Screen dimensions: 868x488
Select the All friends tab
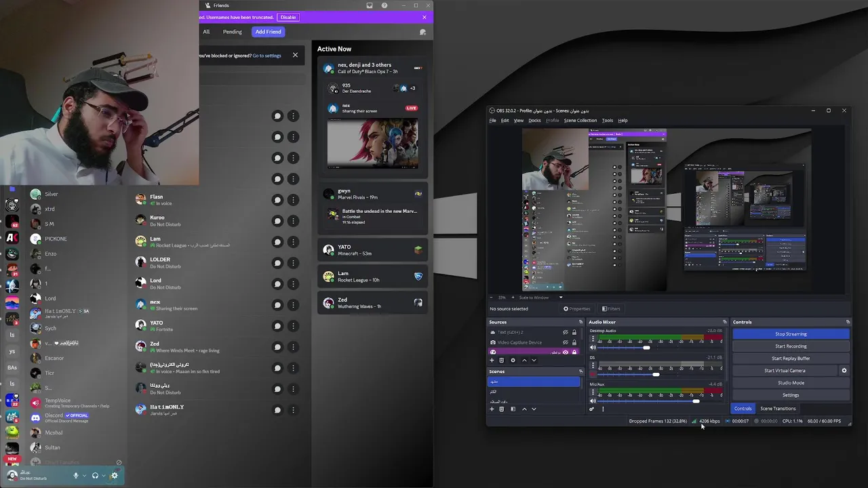pos(206,32)
